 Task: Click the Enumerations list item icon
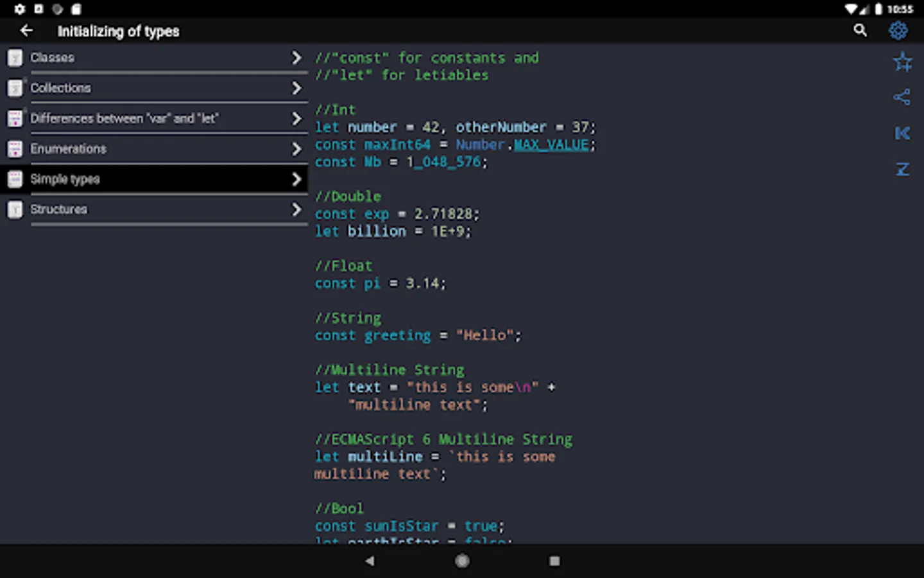click(15, 149)
